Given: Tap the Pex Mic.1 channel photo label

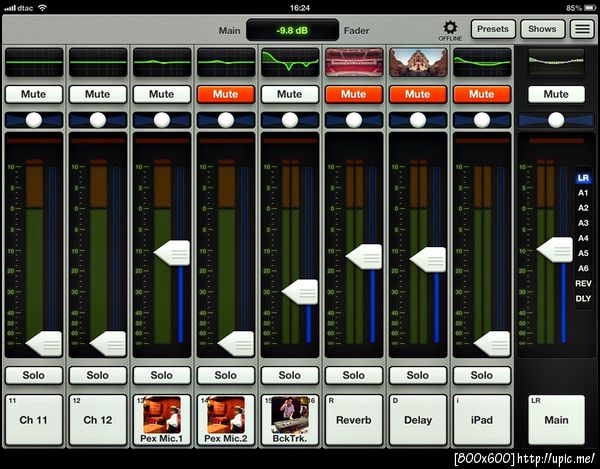Looking at the screenshot, I should click(x=161, y=420).
